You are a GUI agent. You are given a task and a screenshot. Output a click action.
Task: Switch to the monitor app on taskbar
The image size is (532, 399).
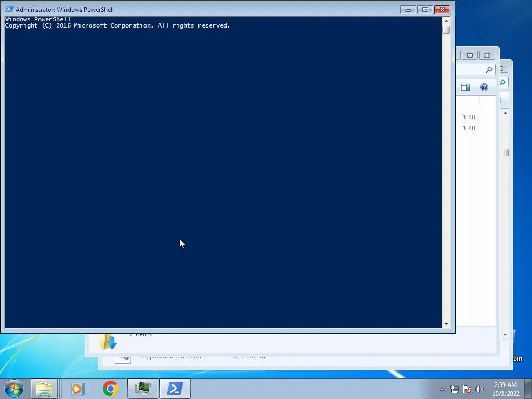click(143, 389)
